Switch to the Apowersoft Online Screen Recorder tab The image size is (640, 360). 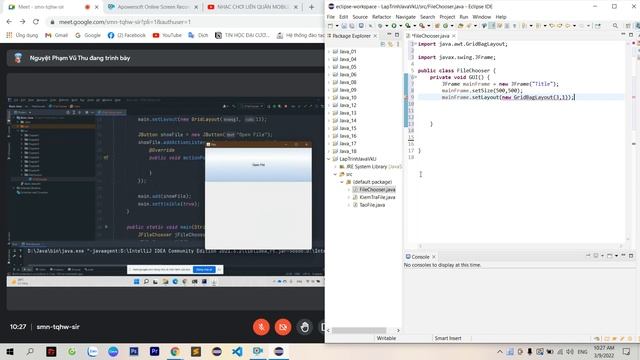153,7
